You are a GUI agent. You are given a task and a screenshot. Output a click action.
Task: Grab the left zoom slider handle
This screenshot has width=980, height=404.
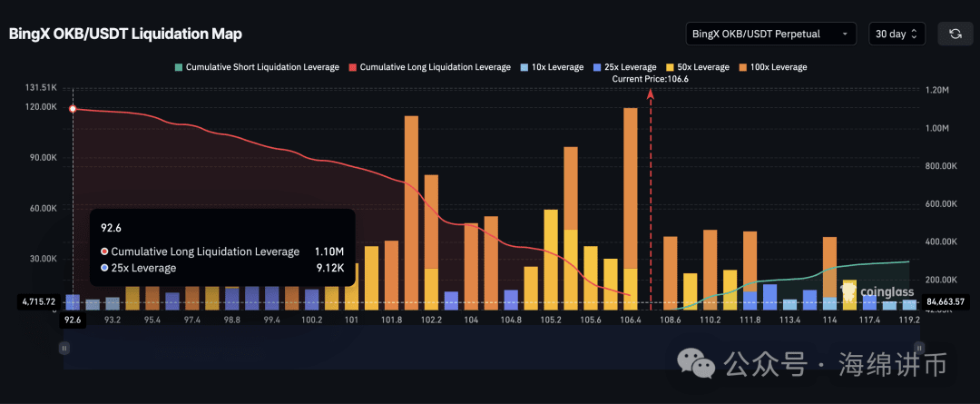click(x=64, y=348)
